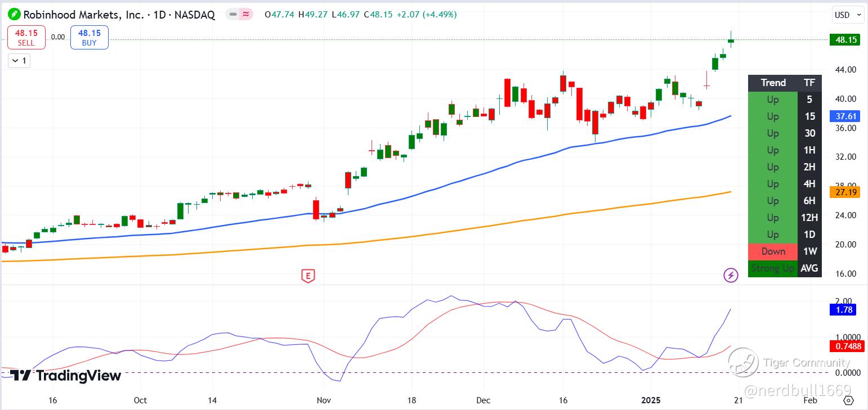
Task: Click the Up cell in the 4H row
Action: pos(773,184)
